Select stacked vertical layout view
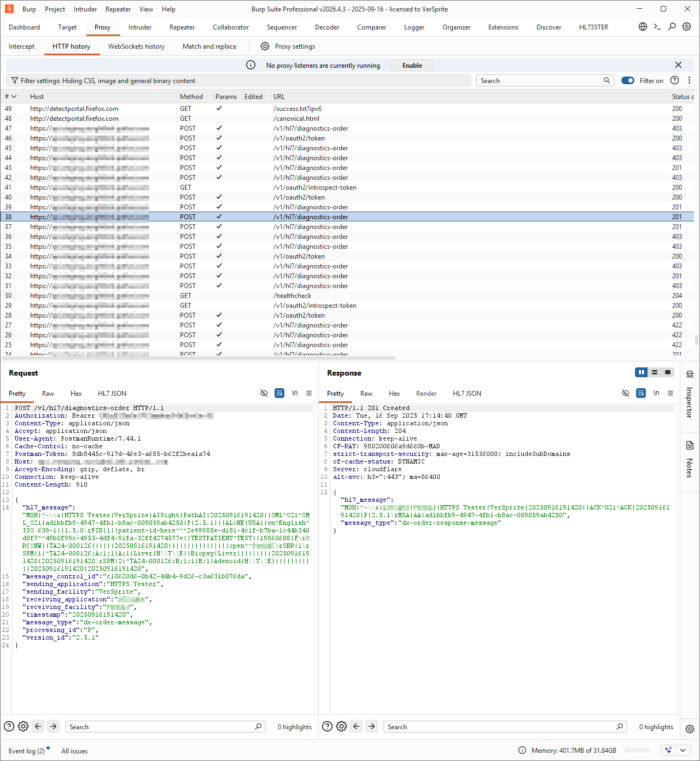The image size is (700, 761). coord(655,372)
